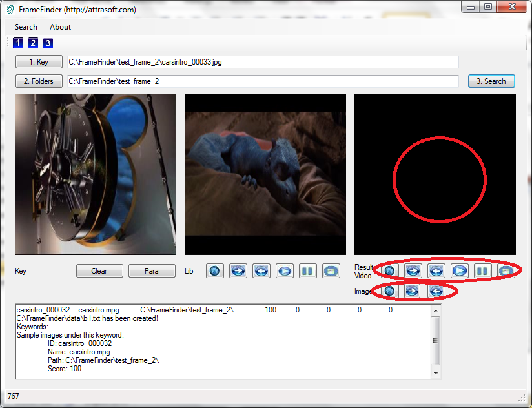Open the Para settings button
The image size is (532, 408).
(x=152, y=271)
